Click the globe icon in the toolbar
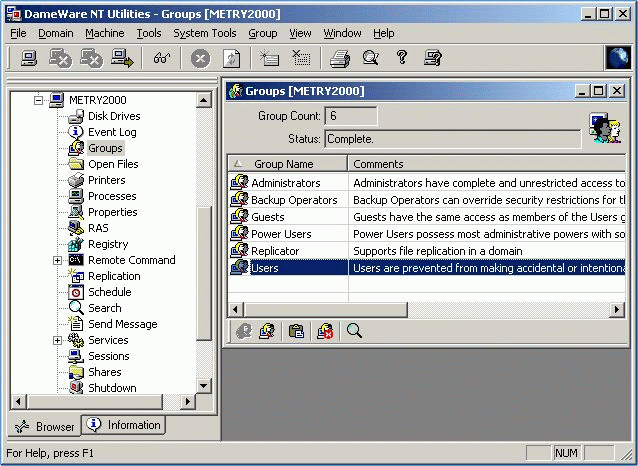The width and height of the screenshot is (638, 466). (x=618, y=57)
